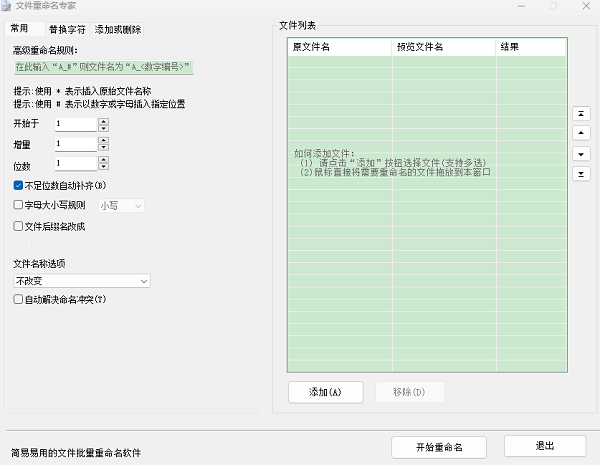The image size is (600, 465).
Task: Click the 高级重命名规则 input field
Action: pos(101,68)
